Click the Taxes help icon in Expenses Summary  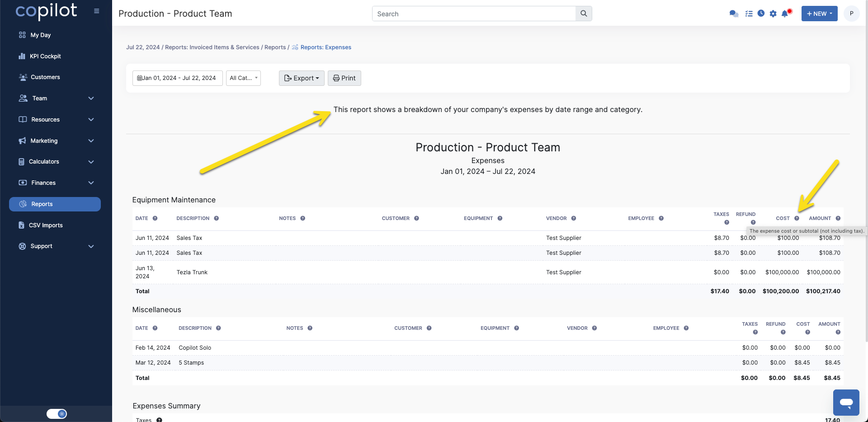point(159,420)
